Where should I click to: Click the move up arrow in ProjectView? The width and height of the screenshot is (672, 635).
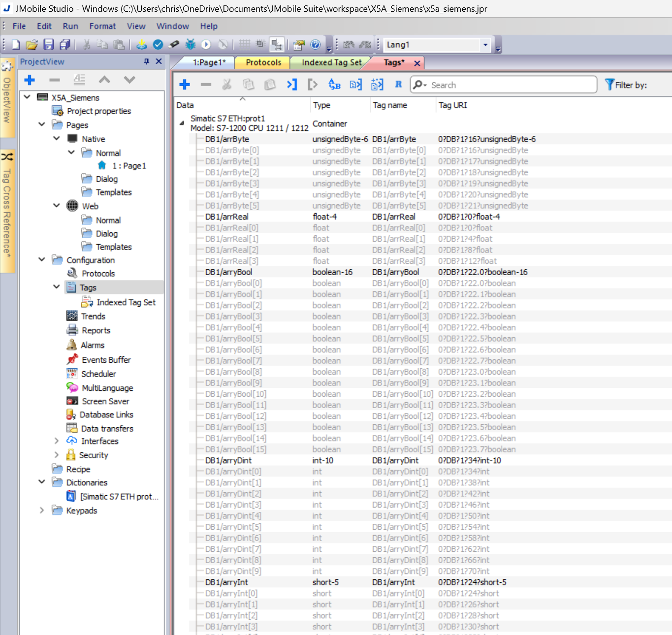pos(104,79)
